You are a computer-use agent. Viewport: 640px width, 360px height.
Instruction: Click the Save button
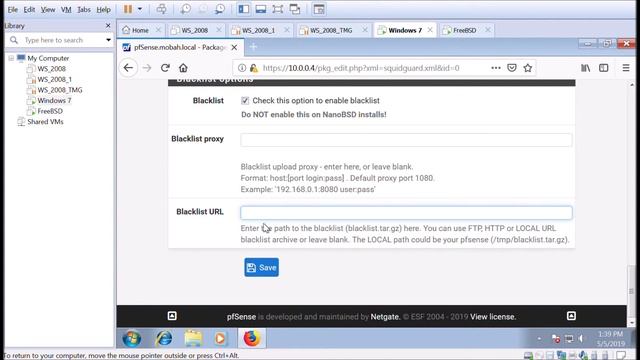pos(262,267)
